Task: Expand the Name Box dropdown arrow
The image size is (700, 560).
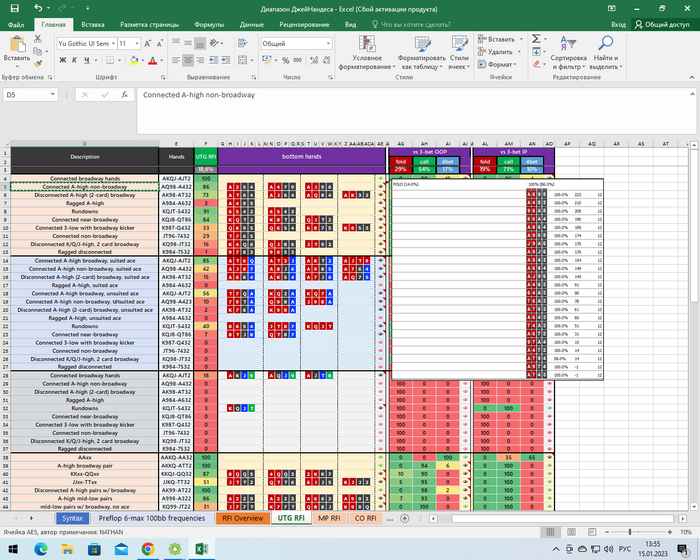Action: (53, 95)
